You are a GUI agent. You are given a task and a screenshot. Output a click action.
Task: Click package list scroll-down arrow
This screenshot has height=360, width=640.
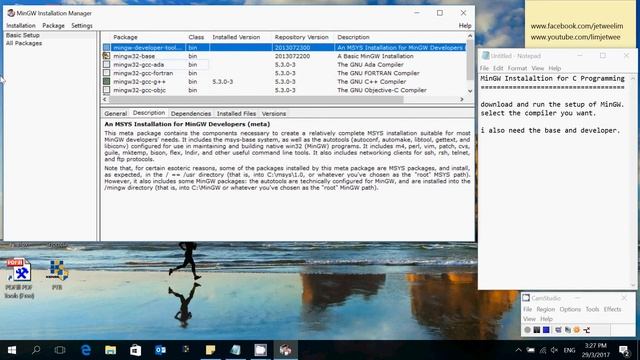click(x=470, y=91)
